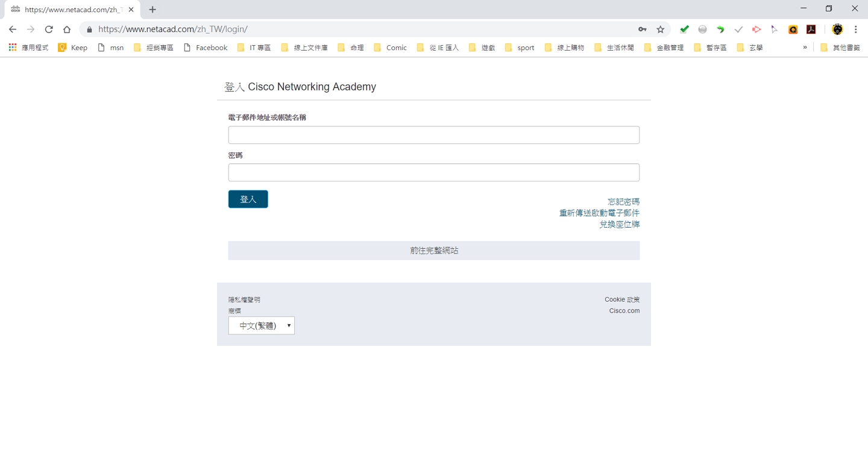Focus the 密碼 password field
The height and width of the screenshot is (465, 868).
pyautogui.click(x=434, y=172)
